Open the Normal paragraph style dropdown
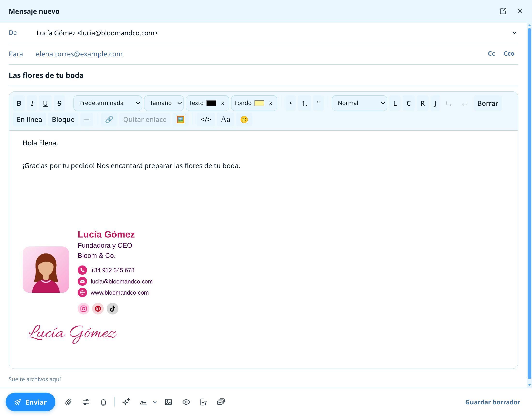This screenshot has width=532, height=416. (x=360, y=103)
